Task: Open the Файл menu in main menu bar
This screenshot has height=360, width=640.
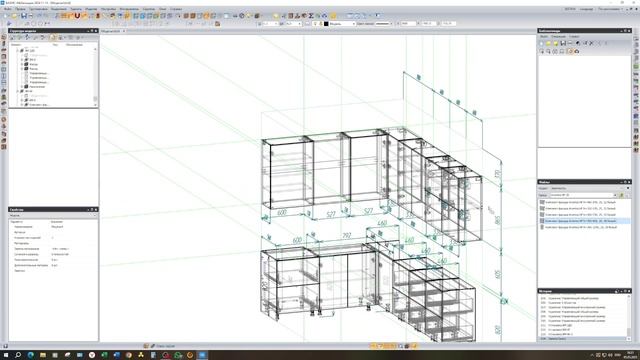Action: (7, 9)
